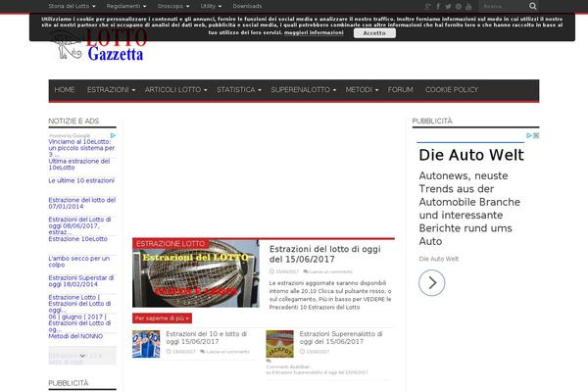Image resolution: width=588 pixels, height=392 pixels.
Task: Expand the Statistica dropdown menu
Action: [x=238, y=89]
